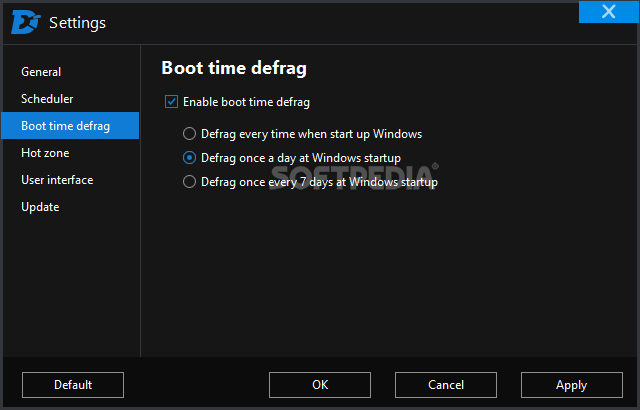Image resolution: width=640 pixels, height=410 pixels.
Task: Open the User interface settings section
Action: tap(70, 180)
